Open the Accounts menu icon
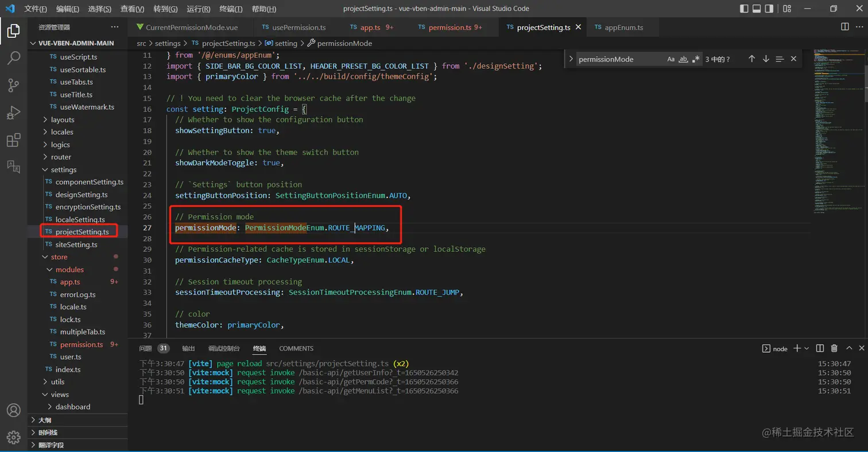 click(14, 410)
